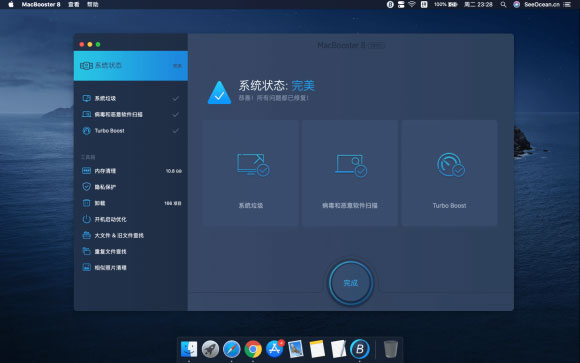The width and height of the screenshot is (580, 363).
Task: Open the 卸载 trash-bin icon in sidebar
Action: pos(87,203)
